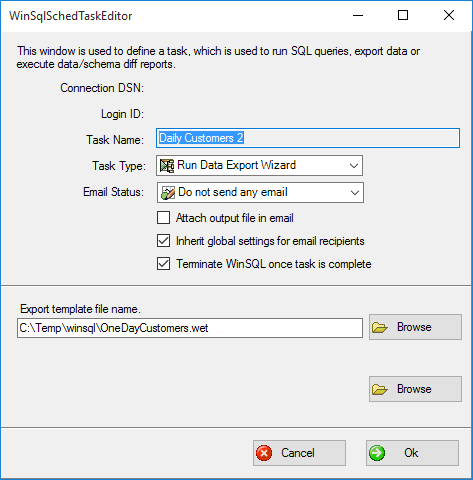This screenshot has width=473, height=480.
Task: Click the green arrow icon on Ok
Action: (x=377, y=453)
